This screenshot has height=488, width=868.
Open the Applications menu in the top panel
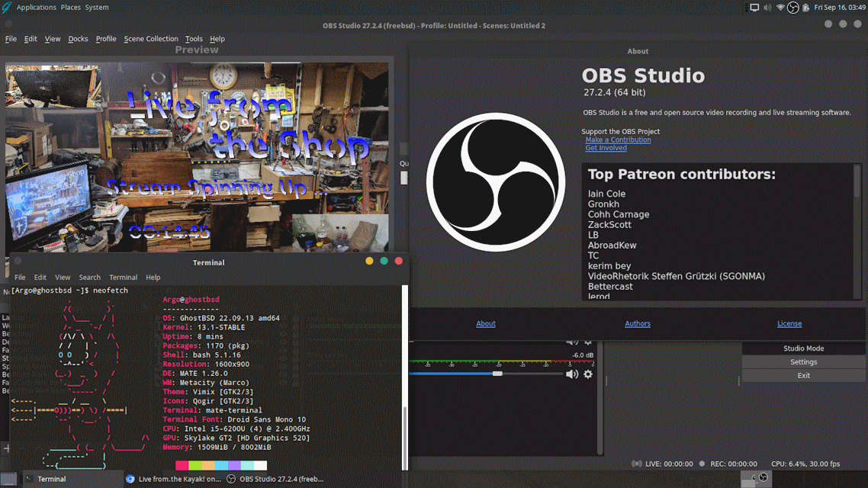(x=36, y=7)
